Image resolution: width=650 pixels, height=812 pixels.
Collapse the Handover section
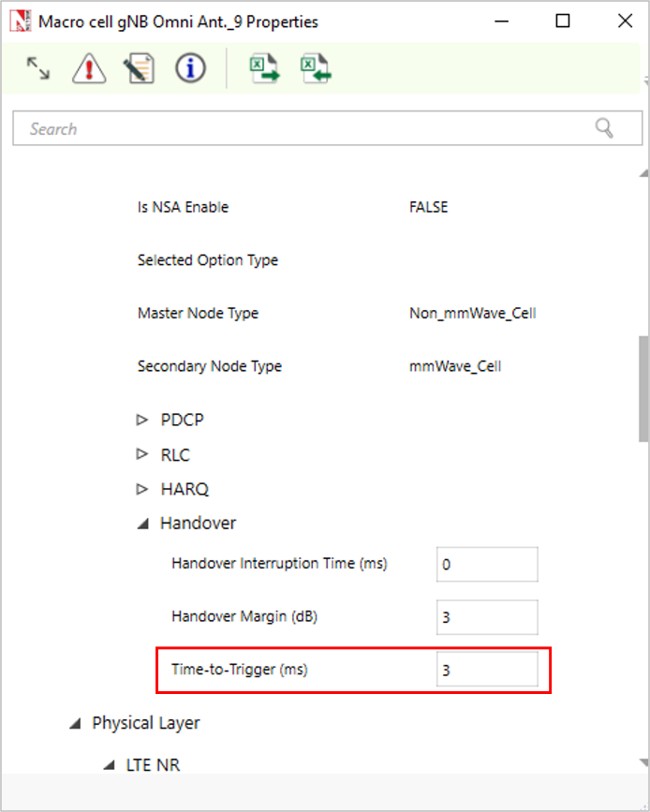point(142,524)
